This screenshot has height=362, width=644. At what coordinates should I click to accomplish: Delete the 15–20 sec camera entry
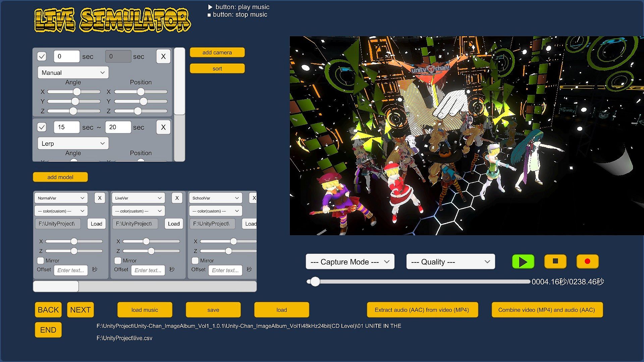163,127
